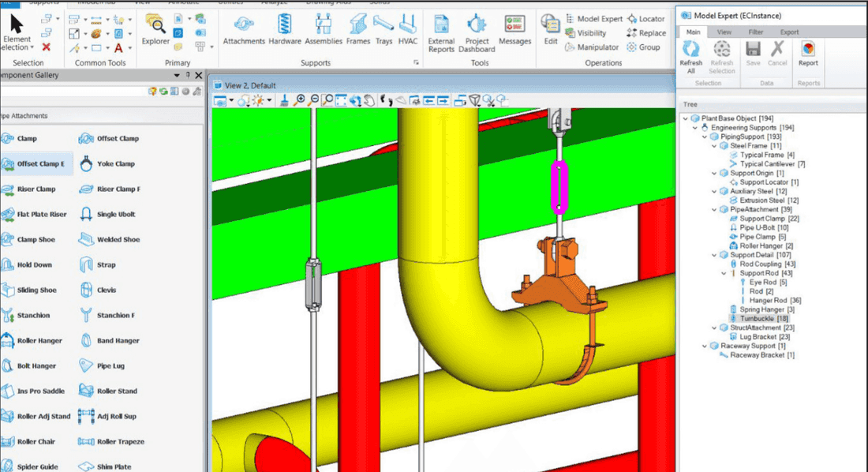Open the Trays supports tool

(383, 30)
